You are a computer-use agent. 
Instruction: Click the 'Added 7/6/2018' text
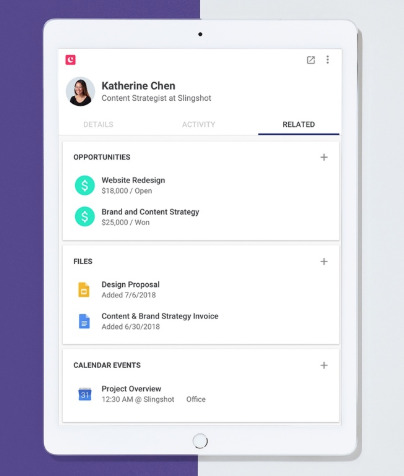pos(129,295)
